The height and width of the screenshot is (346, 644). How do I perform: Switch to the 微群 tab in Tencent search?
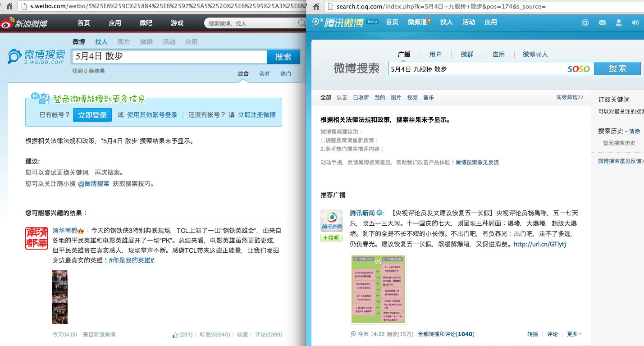point(467,55)
